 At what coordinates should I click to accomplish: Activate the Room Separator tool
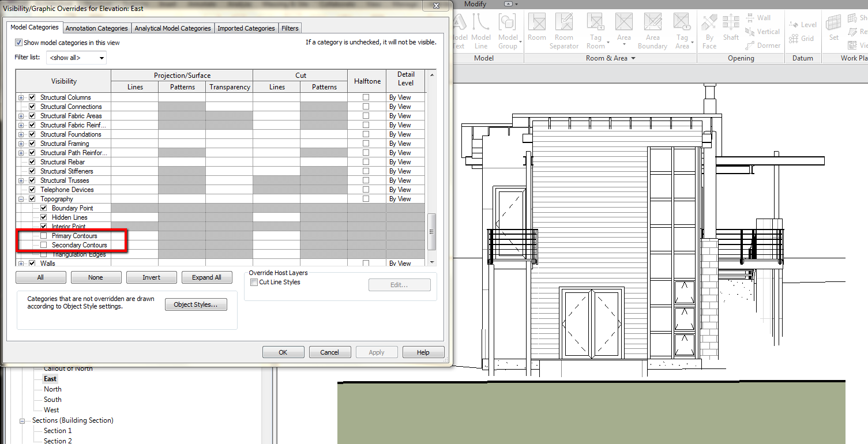564,29
